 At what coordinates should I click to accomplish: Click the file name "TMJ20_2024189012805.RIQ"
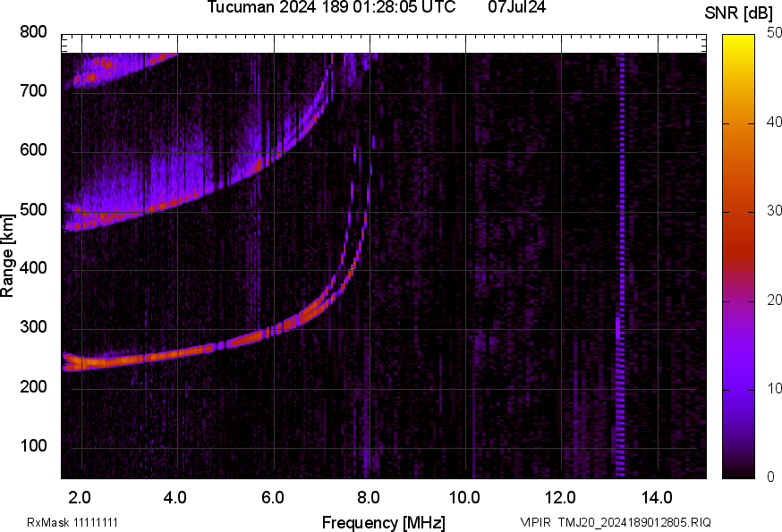(634, 522)
